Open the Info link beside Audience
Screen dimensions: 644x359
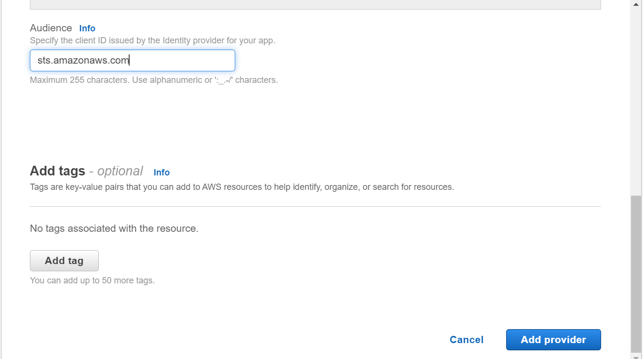coord(87,28)
